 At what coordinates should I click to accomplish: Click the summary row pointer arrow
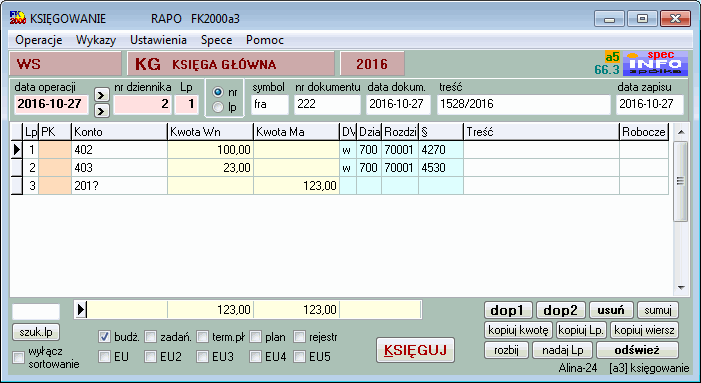(81, 309)
